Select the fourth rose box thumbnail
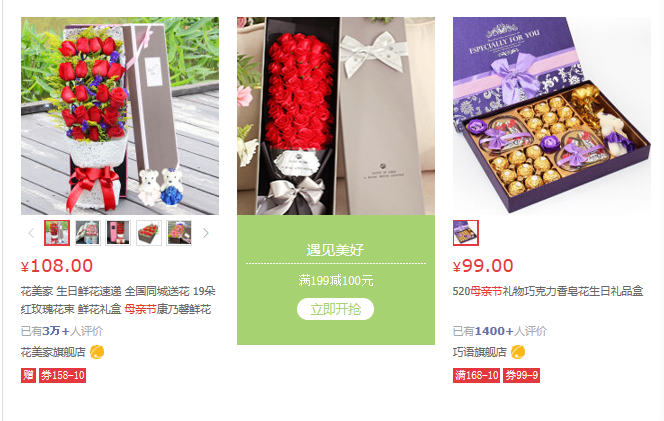This screenshot has height=421, width=664. [149, 233]
